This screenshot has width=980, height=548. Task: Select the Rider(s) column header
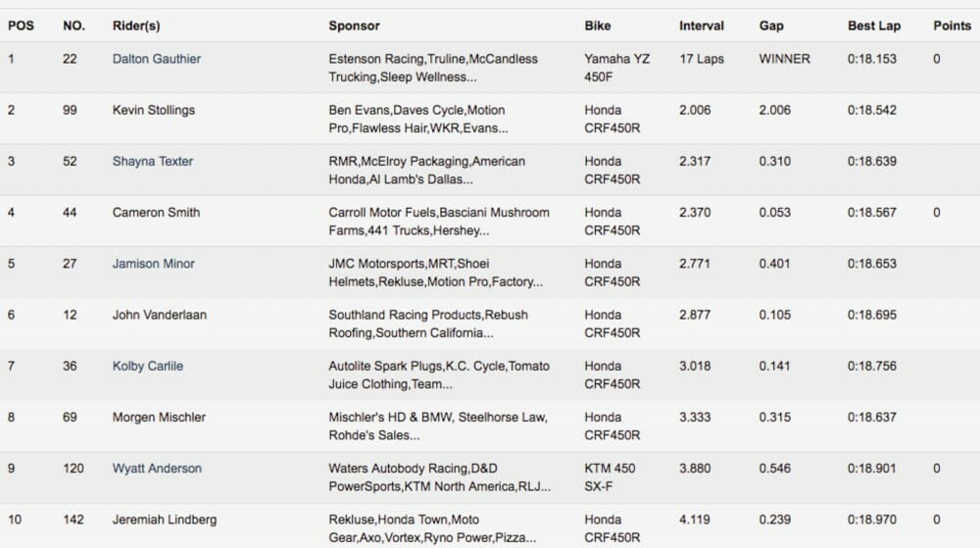(x=134, y=25)
